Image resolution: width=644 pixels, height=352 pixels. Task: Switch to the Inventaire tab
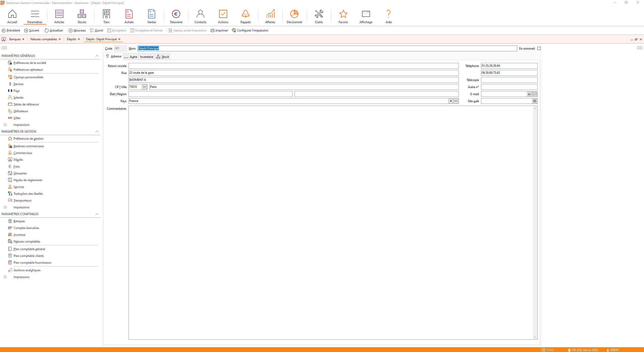[147, 57]
